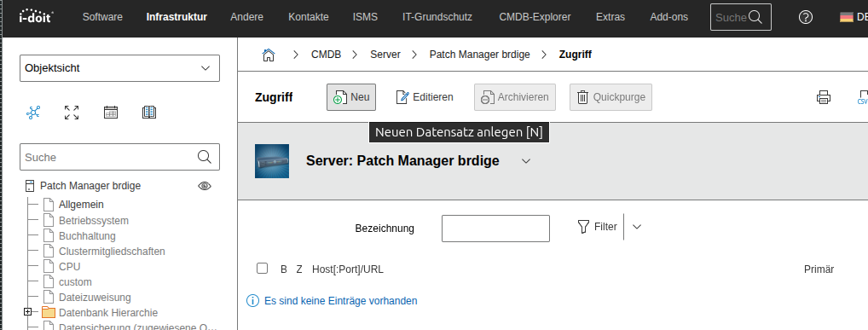Select Dateizuweisung in the category tree
This screenshot has width=868, height=330.
click(95, 298)
